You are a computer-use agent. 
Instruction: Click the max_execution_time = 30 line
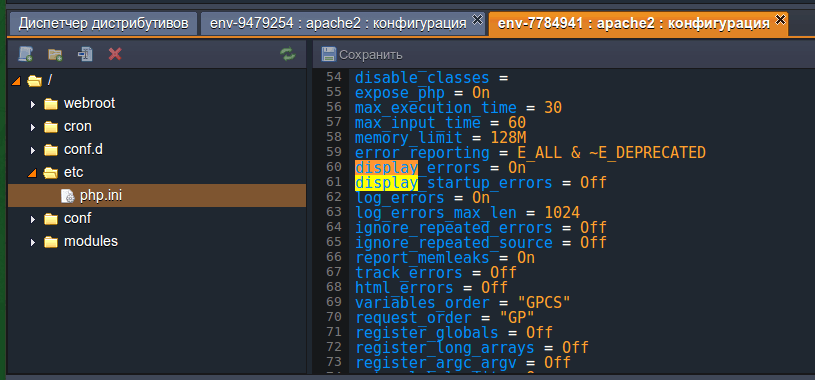pos(458,108)
